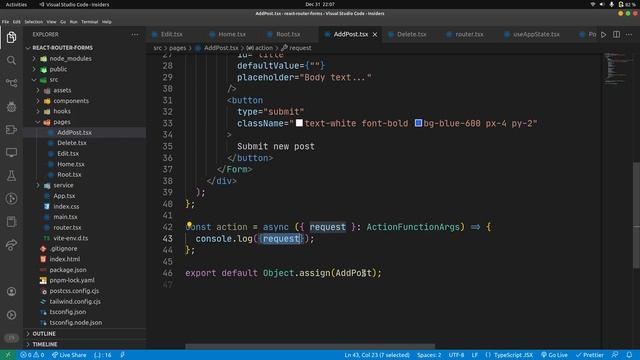Open Delete.tsx in the Explorer tree
Screen dimensions: 640x360
72,143
